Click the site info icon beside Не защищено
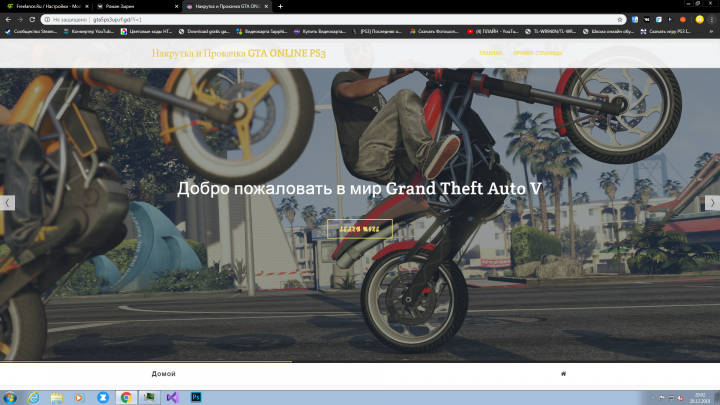Image resolution: width=720 pixels, height=405 pixels. [x=47, y=20]
